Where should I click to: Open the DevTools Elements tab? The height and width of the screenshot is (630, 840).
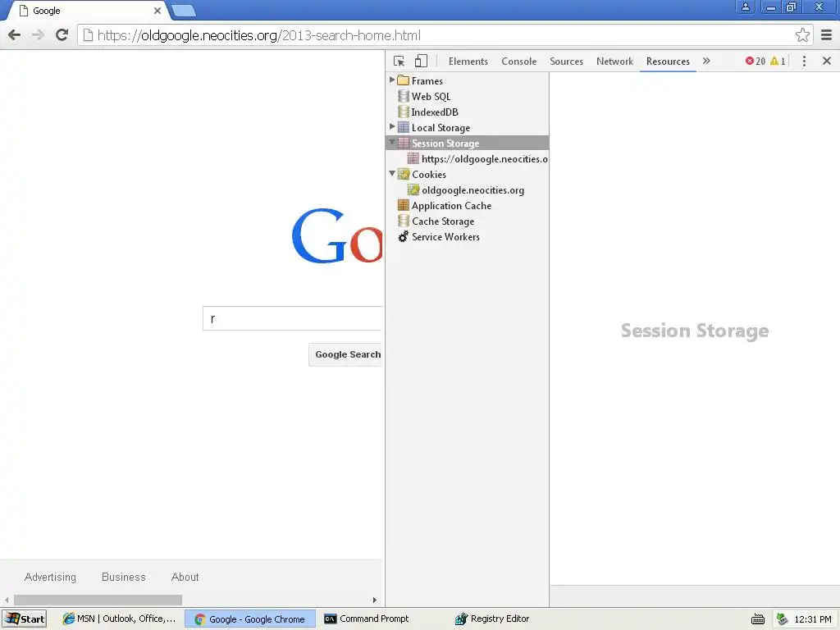coord(468,61)
